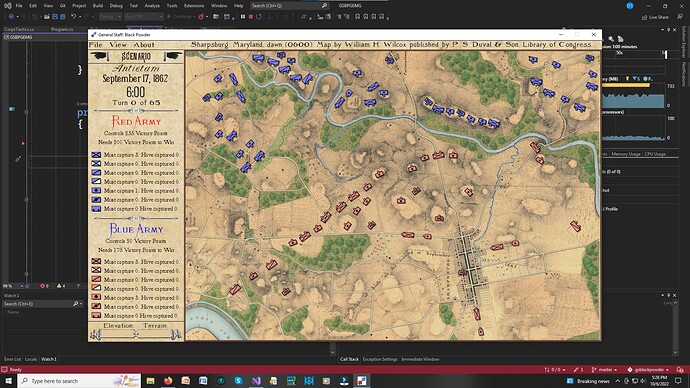Open the Any CPU platform dropdown
Screen dimensions: 690x388
(144, 17)
